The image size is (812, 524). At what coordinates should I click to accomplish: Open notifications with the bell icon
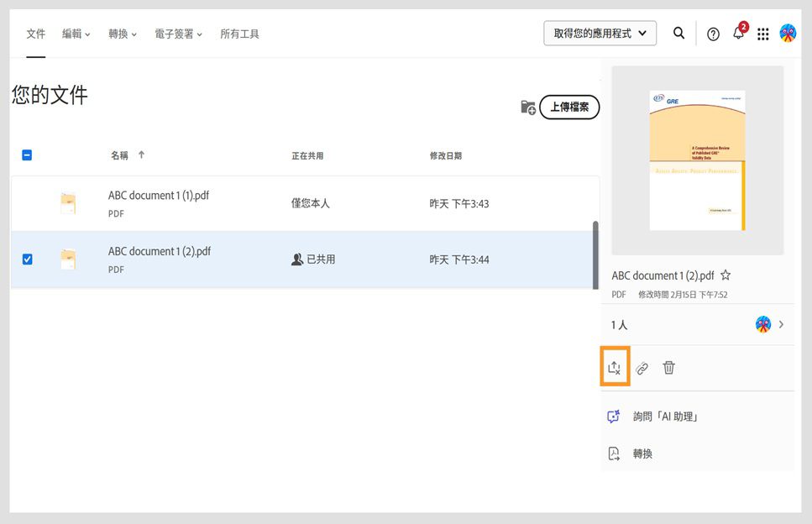737,34
